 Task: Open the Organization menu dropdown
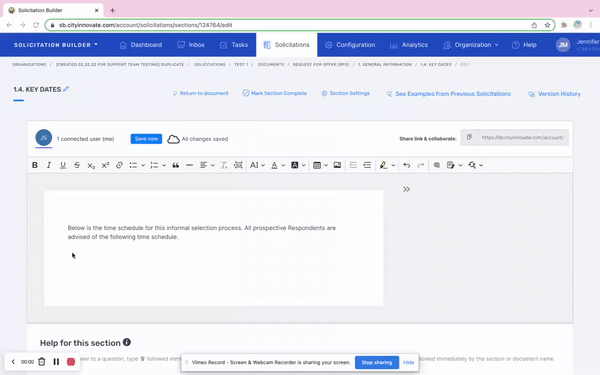coord(471,45)
